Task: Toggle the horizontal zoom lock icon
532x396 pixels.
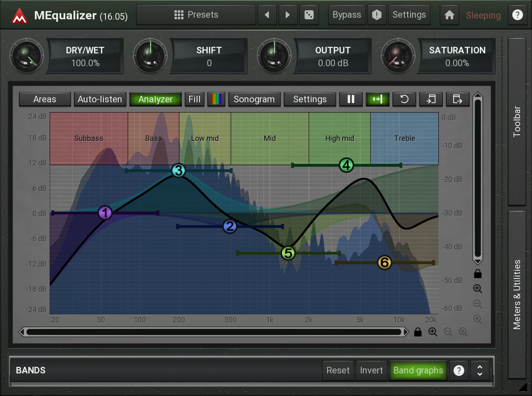Action: (418, 332)
